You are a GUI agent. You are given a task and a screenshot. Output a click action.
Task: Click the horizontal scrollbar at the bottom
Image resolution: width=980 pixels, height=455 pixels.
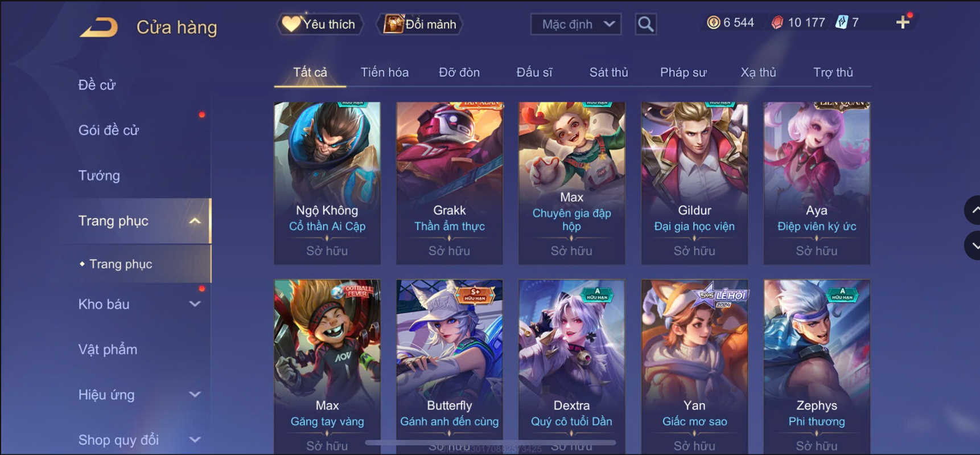tap(491, 442)
